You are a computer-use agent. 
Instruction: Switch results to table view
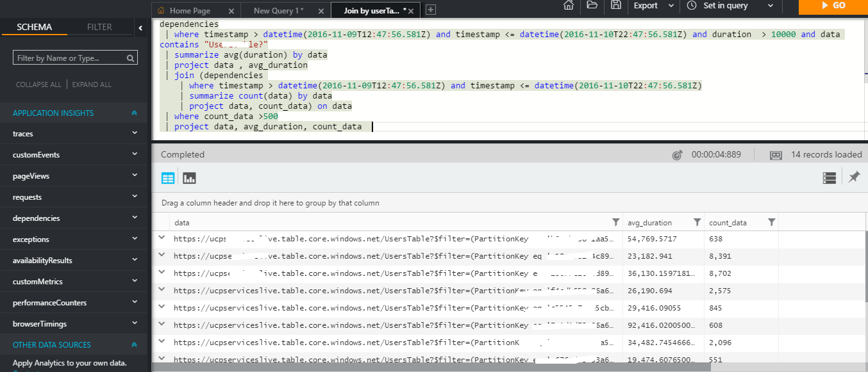(x=167, y=177)
